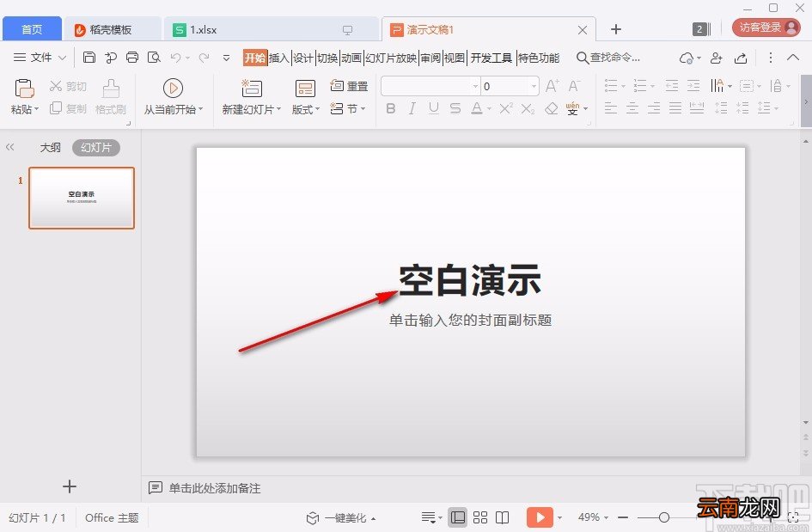The image size is (812, 532).
Task: Open the Design (设计) ribbon tab
Action: tap(303, 58)
